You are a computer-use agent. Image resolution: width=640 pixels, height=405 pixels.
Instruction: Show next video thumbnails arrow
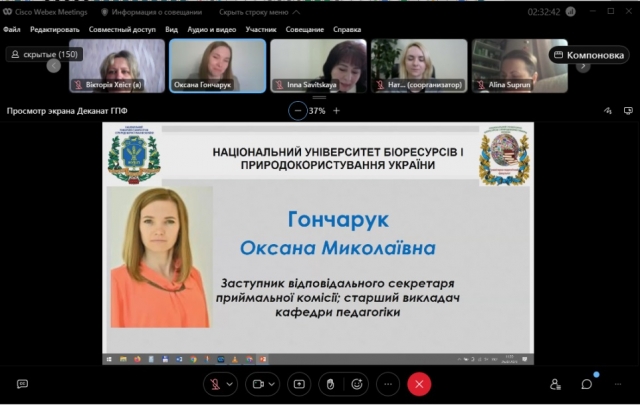(x=583, y=66)
